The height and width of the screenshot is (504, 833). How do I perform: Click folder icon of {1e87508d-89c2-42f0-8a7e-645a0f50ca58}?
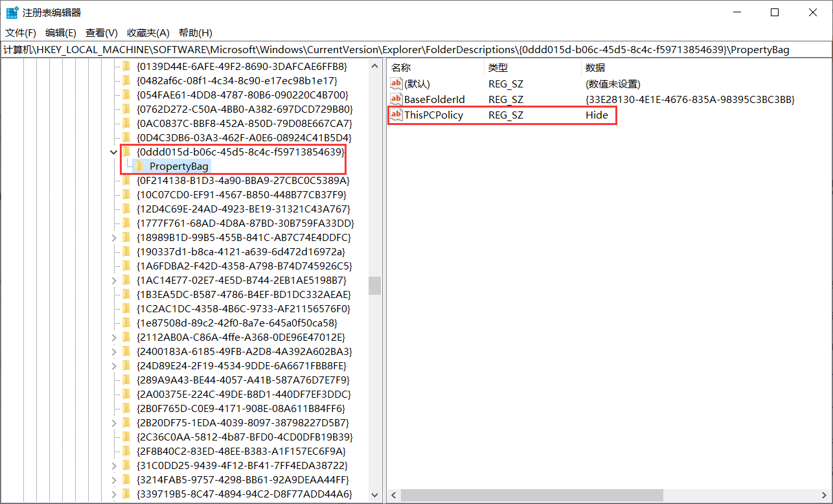pos(128,323)
